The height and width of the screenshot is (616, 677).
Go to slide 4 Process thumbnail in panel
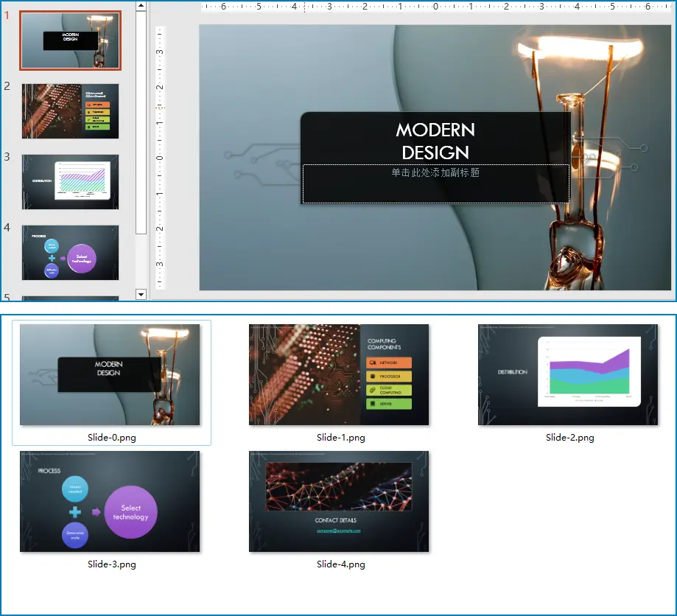[70, 252]
